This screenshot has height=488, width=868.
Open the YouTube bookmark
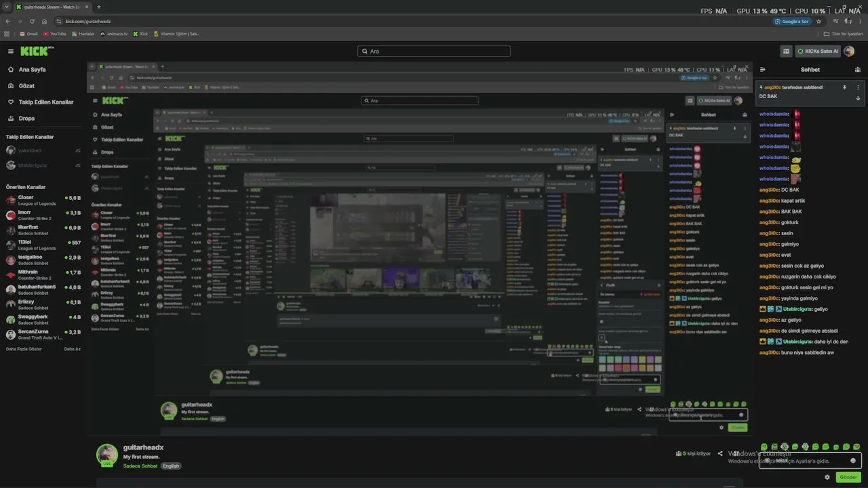pos(55,33)
